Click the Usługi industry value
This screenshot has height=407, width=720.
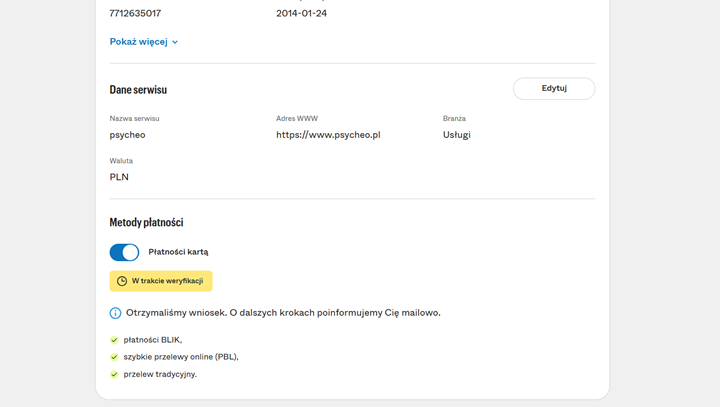point(456,135)
